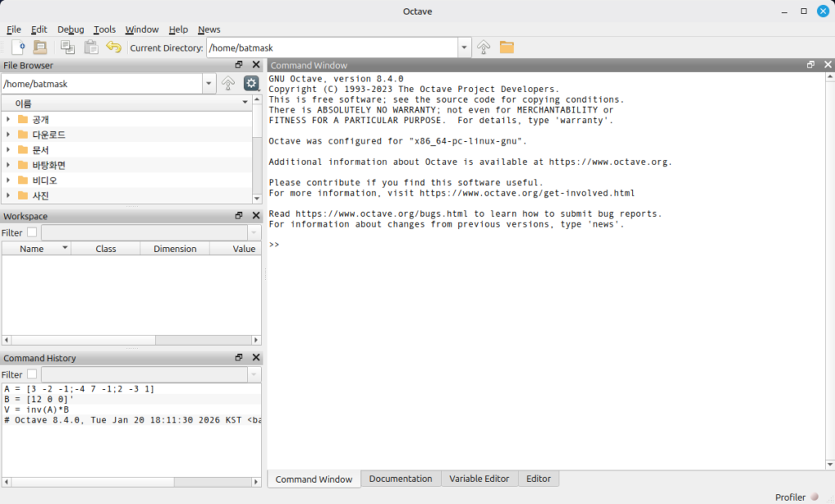
Task: Switch to the Documentation tab
Action: tap(400, 479)
